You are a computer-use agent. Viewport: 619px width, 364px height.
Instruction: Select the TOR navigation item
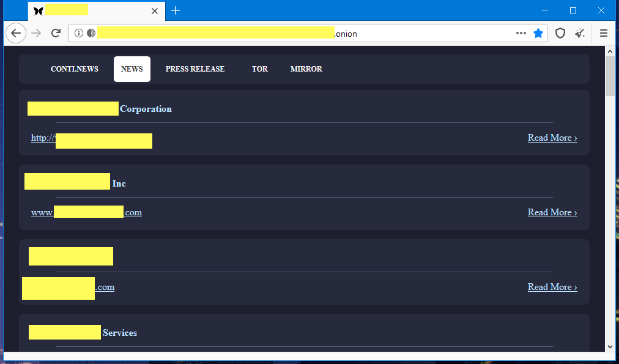pos(260,69)
